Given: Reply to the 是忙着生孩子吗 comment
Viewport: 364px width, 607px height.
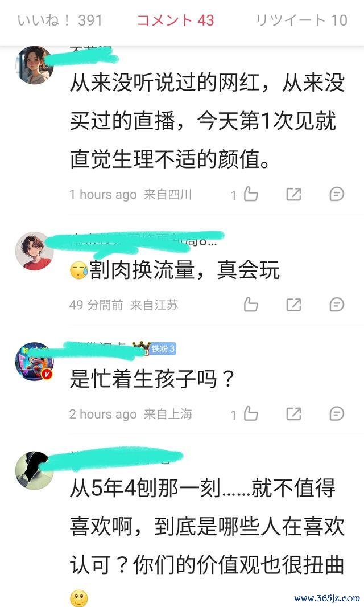Looking at the screenshot, I should [x=337, y=414].
